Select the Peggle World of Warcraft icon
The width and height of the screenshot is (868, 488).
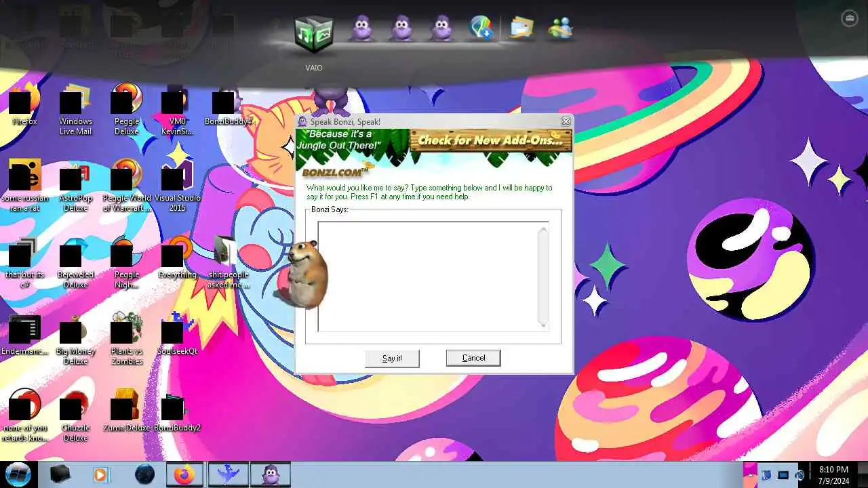click(x=127, y=186)
